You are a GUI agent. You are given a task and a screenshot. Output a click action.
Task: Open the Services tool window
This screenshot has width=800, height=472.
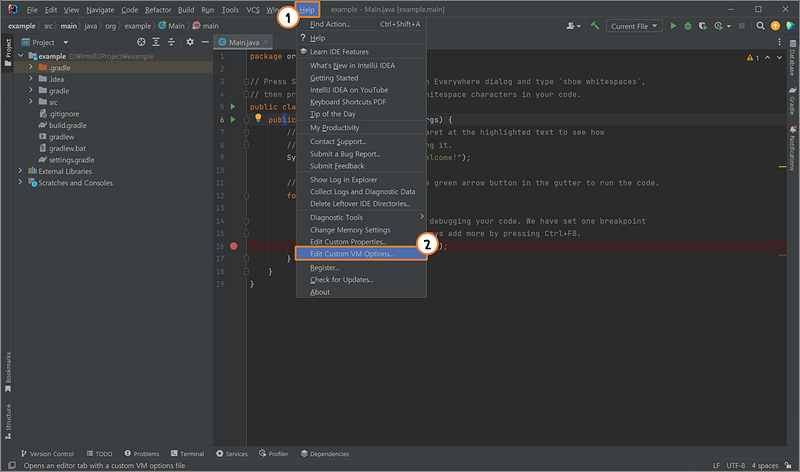click(232, 454)
